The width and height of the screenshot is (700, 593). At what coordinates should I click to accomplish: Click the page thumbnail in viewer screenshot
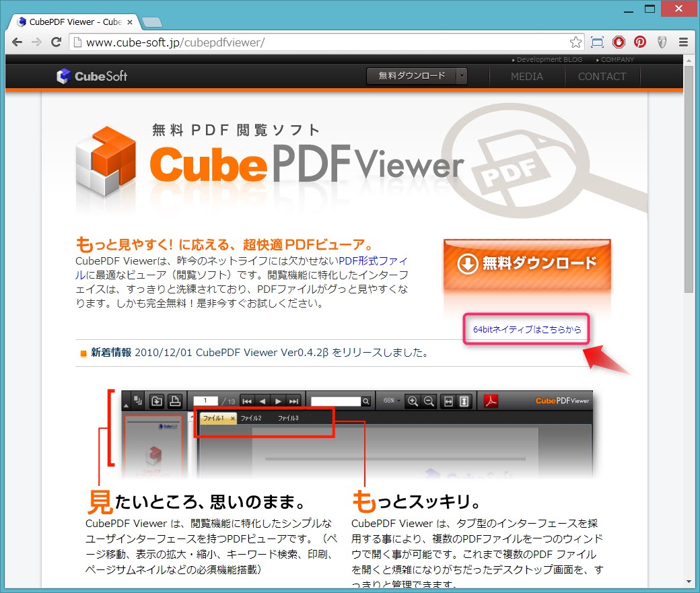(153, 448)
